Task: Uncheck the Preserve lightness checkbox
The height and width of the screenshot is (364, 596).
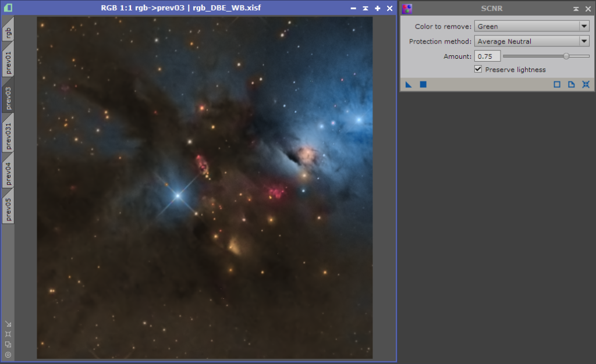Action: click(x=478, y=69)
